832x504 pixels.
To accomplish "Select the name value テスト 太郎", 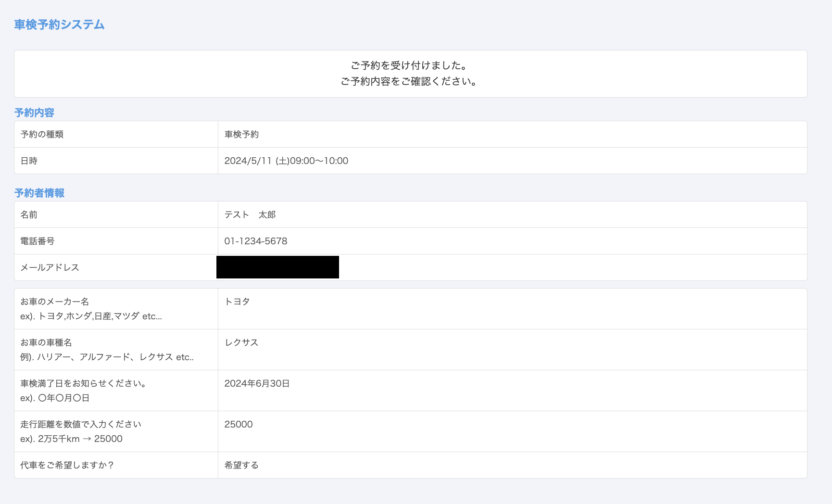I will pyautogui.click(x=250, y=214).
